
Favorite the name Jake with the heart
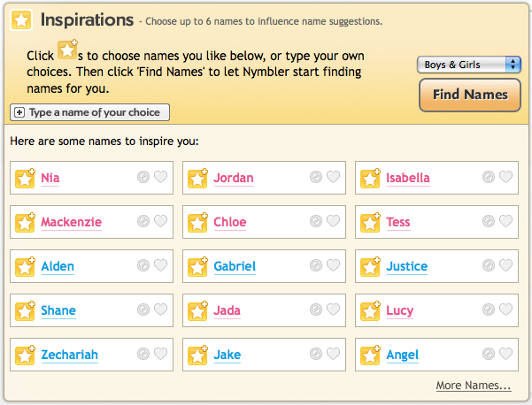[333, 354]
